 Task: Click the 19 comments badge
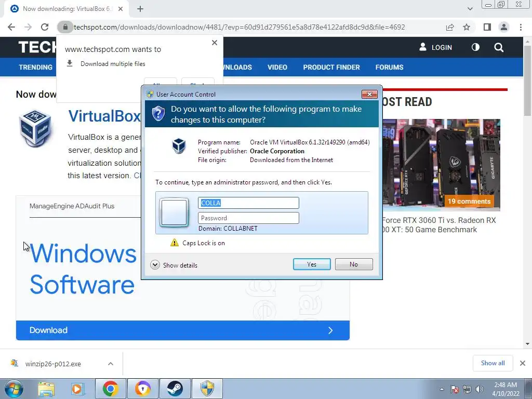(x=469, y=201)
